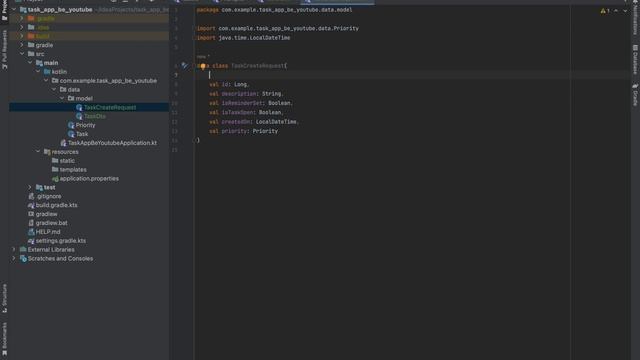The height and width of the screenshot is (360, 640).
Task: Click the intention lightbulb on the class line
Action: (x=203, y=66)
